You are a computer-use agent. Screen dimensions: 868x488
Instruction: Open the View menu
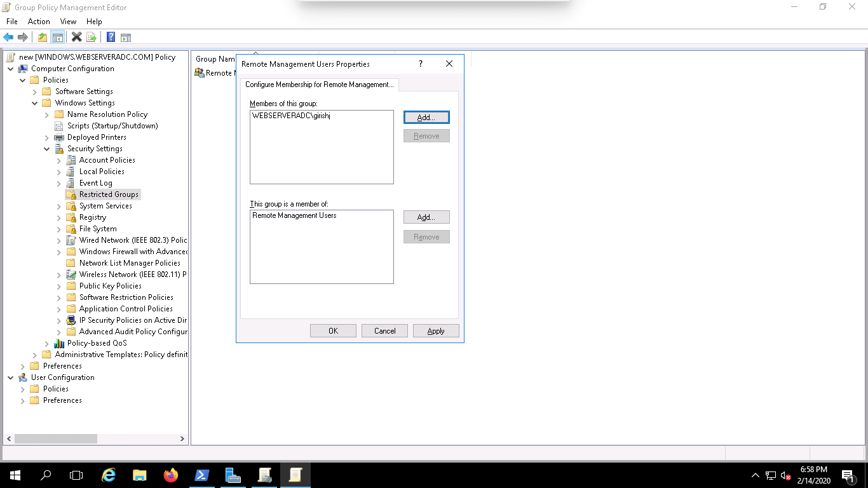pyautogui.click(x=68, y=22)
